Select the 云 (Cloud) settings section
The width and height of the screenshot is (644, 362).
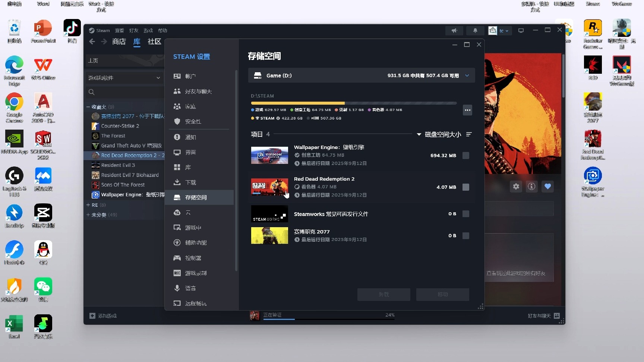187,212
